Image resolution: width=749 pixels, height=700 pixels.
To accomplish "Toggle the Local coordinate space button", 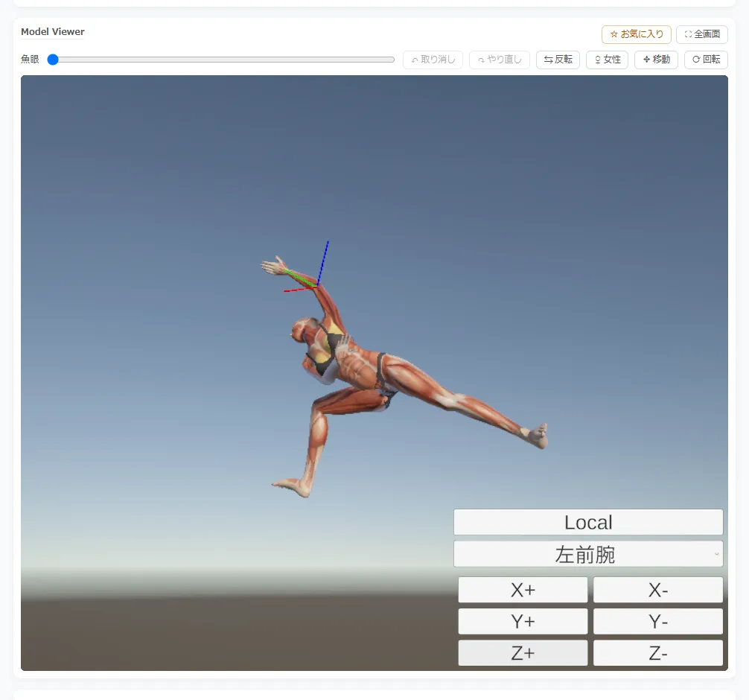I will (588, 522).
